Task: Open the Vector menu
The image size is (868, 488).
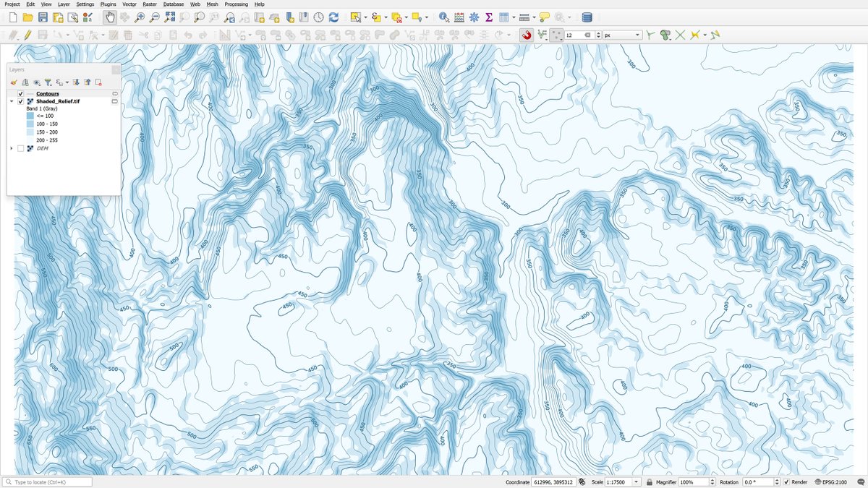Action: click(129, 4)
